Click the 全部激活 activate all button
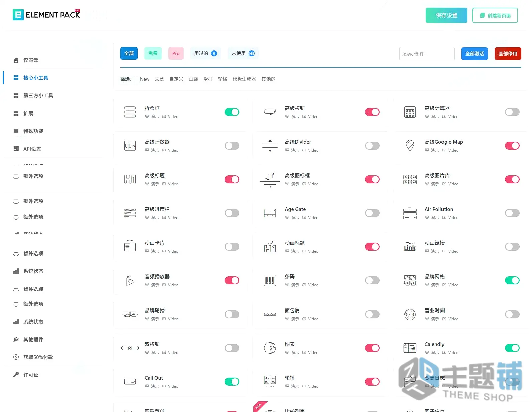This screenshot has width=532, height=412. point(475,54)
